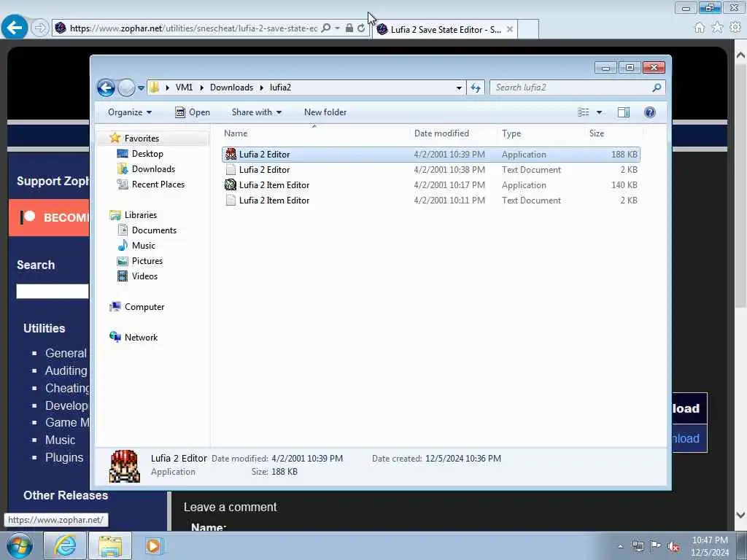The width and height of the screenshot is (747, 560).
Task: Click General link on the web page
Action: [66, 354]
